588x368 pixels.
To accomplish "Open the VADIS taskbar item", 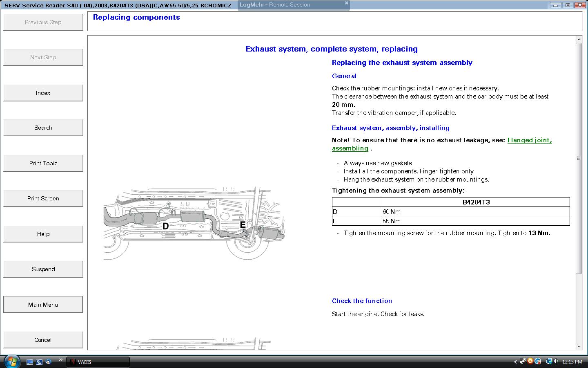I will 98,362.
